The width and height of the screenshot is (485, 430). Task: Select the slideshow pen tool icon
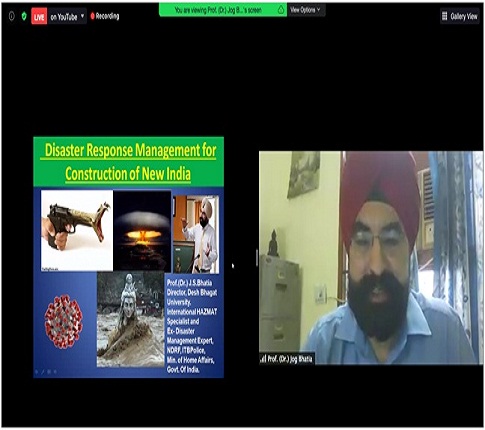42,372
